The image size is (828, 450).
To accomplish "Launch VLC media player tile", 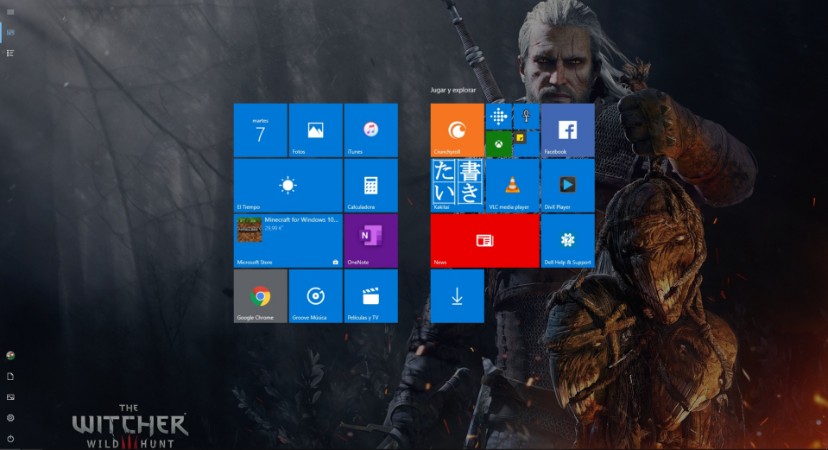I will [x=513, y=185].
